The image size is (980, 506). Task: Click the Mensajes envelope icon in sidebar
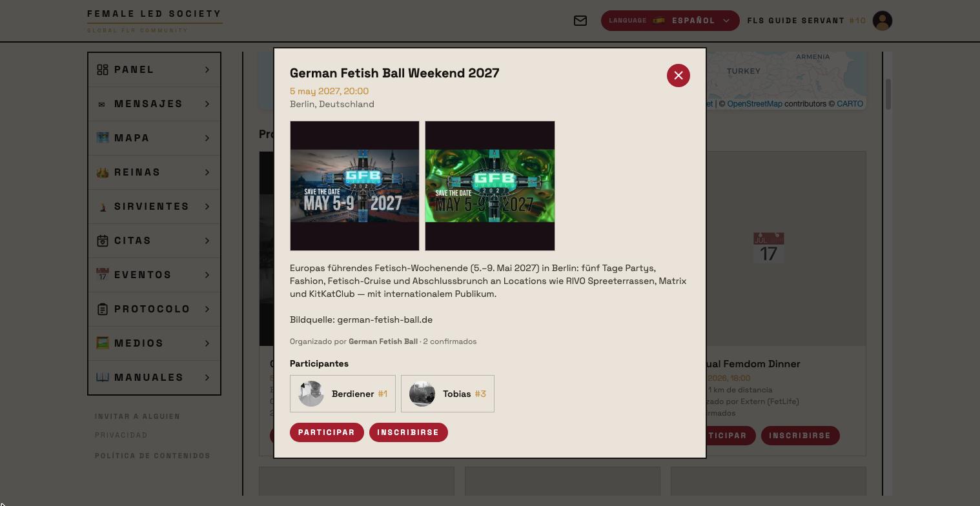tap(102, 104)
